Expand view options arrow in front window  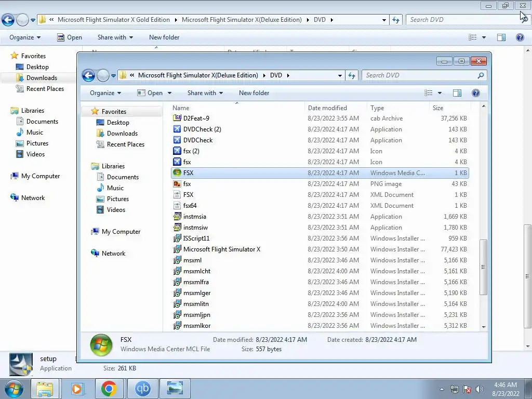[x=440, y=93]
